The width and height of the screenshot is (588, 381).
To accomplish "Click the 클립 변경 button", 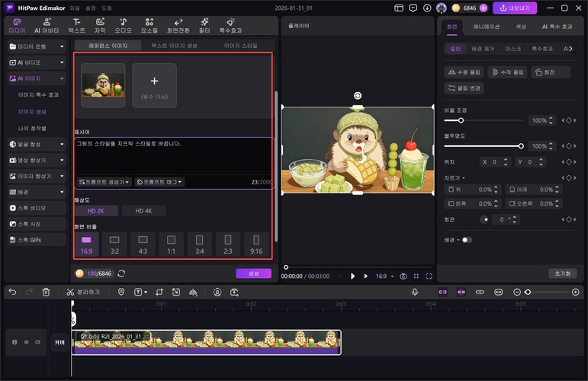I will point(464,88).
